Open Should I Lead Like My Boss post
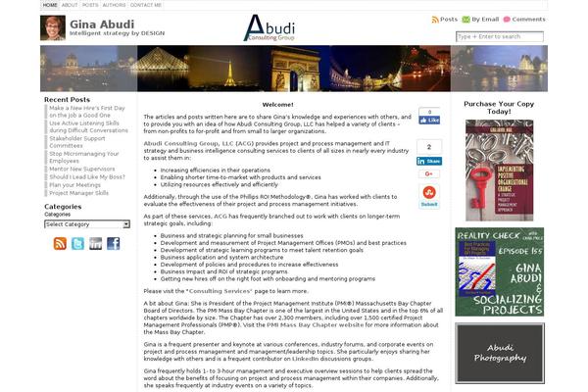The height and width of the screenshot is (392, 588). (x=87, y=177)
